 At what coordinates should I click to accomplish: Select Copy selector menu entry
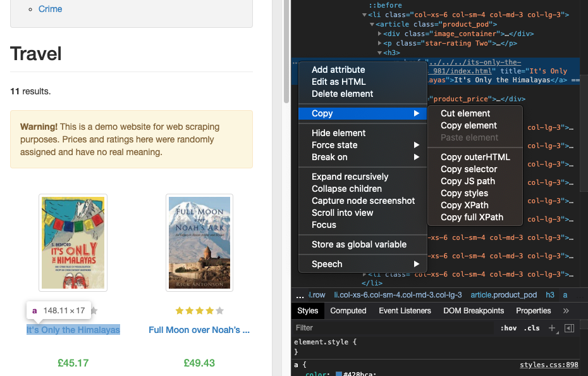click(x=469, y=169)
